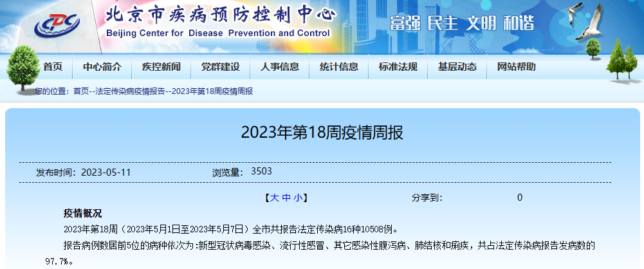Set font size to 大
This screenshot has width=644, height=269.
(x=274, y=198)
